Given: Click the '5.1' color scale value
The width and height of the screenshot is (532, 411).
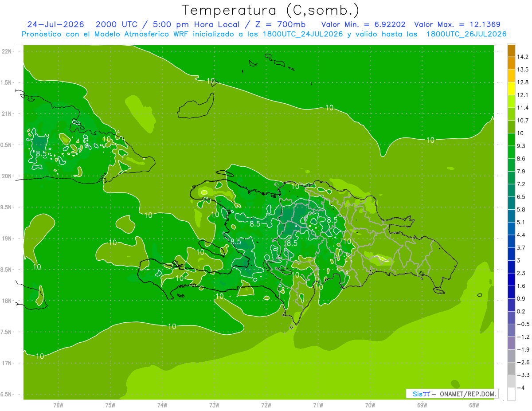Looking at the screenshot, I should 522,222.
